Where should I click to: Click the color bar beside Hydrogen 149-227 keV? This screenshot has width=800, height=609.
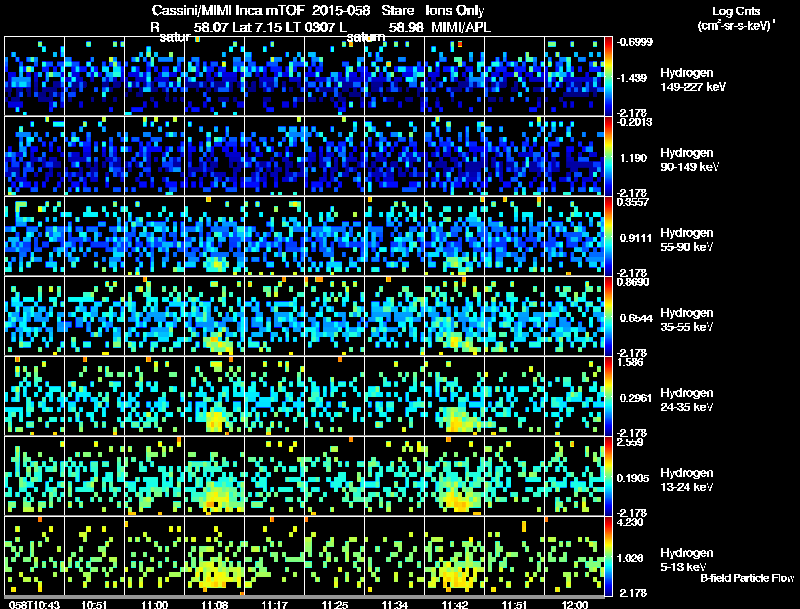pos(608,76)
